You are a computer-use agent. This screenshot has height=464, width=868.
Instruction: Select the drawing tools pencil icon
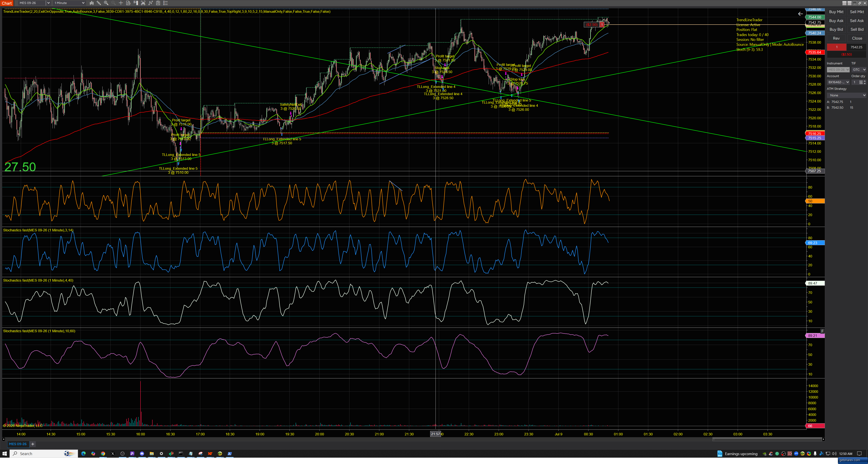(99, 3)
